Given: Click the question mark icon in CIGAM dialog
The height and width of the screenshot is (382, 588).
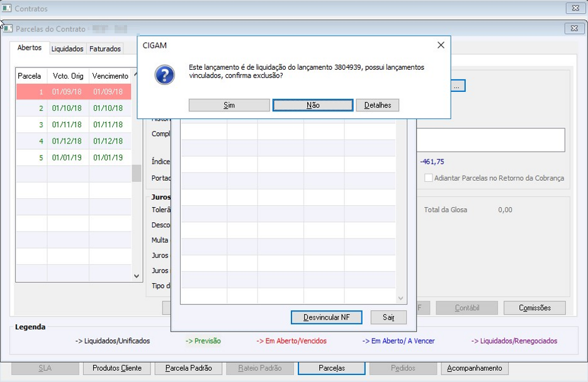Looking at the screenshot, I should pos(164,75).
